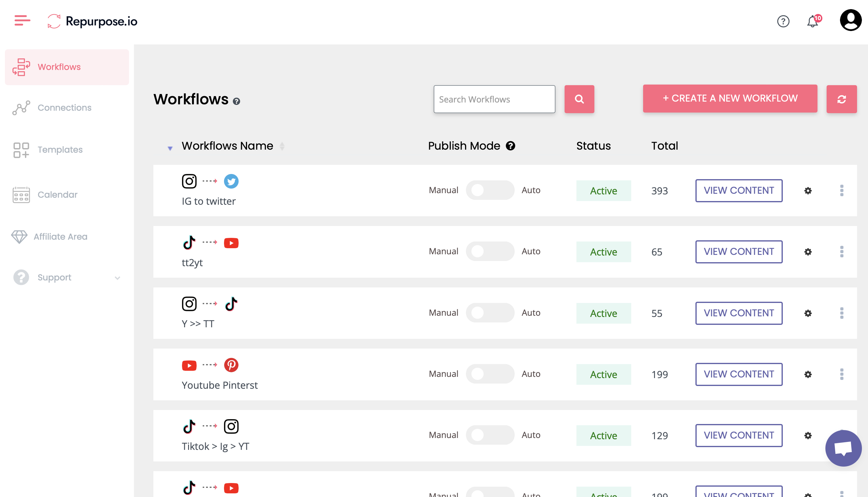Open settings gear for tt2yt
This screenshot has width=868, height=497.
pyautogui.click(x=807, y=252)
